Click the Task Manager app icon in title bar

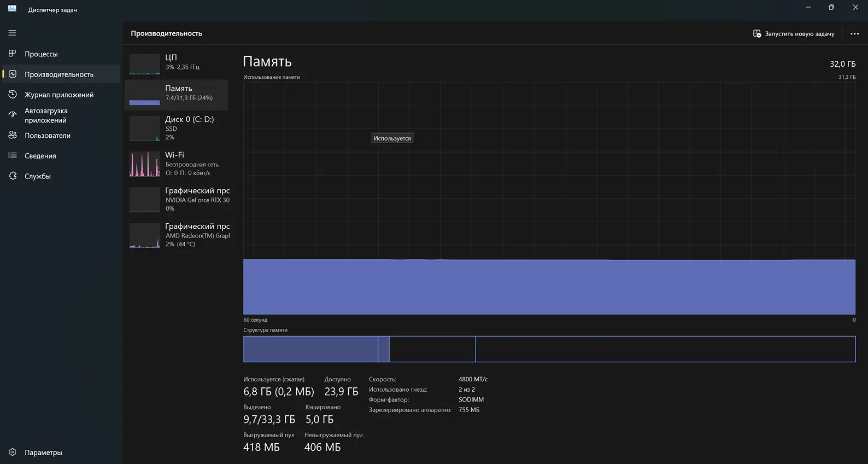point(12,9)
